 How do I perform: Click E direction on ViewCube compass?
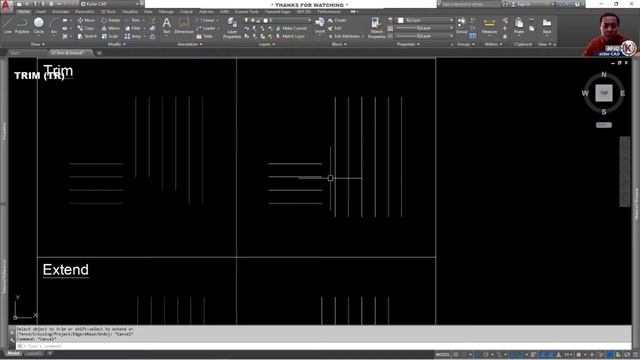tap(622, 93)
